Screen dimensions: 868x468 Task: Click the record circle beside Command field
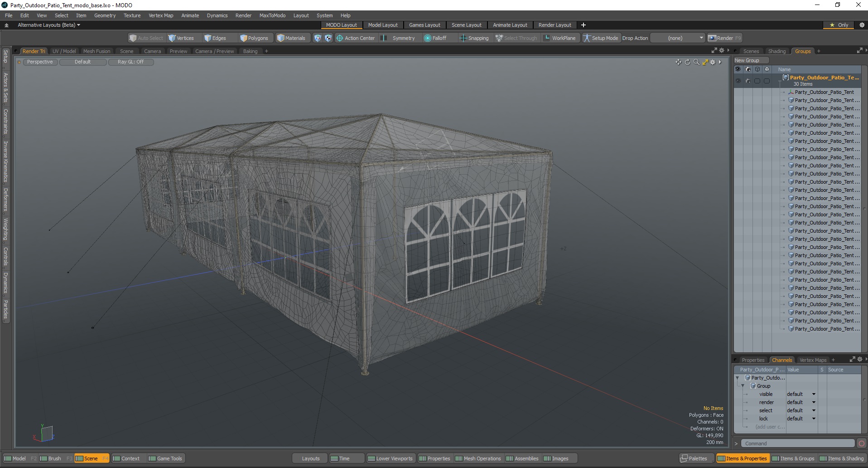point(862,444)
